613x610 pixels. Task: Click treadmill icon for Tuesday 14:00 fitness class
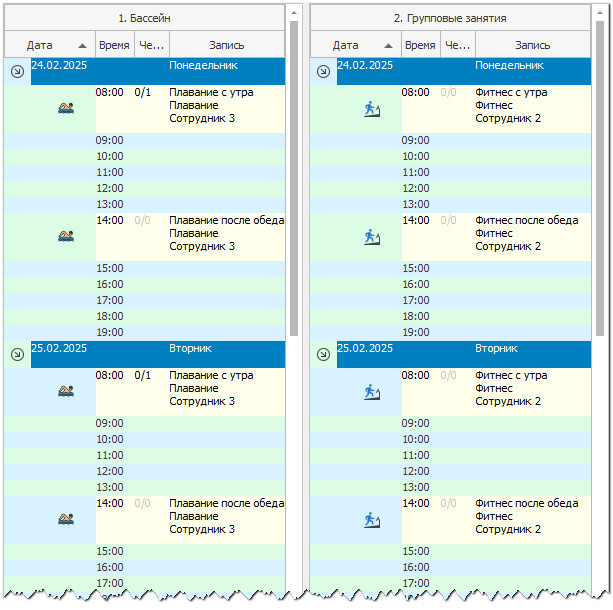pos(371,519)
